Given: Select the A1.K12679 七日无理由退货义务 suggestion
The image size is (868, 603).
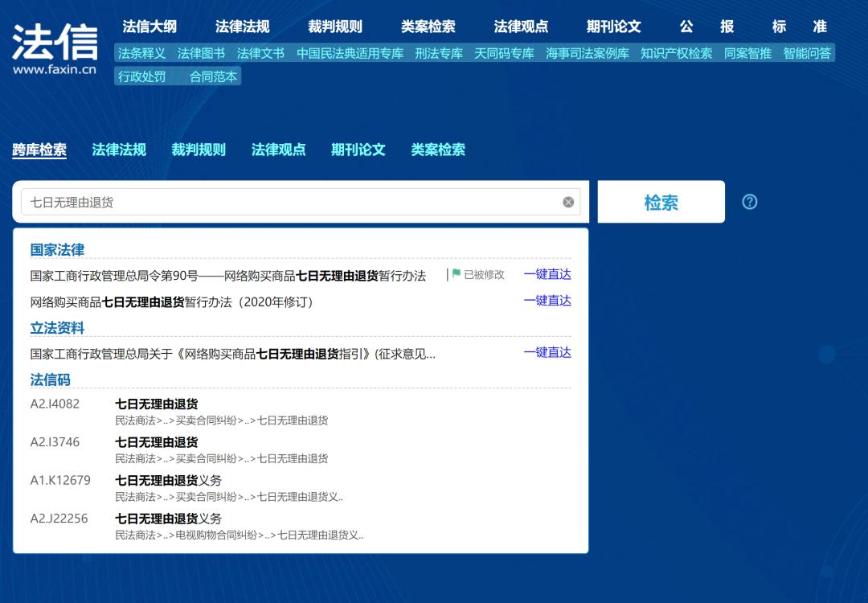Looking at the screenshot, I should pyautogui.click(x=168, y=481).
